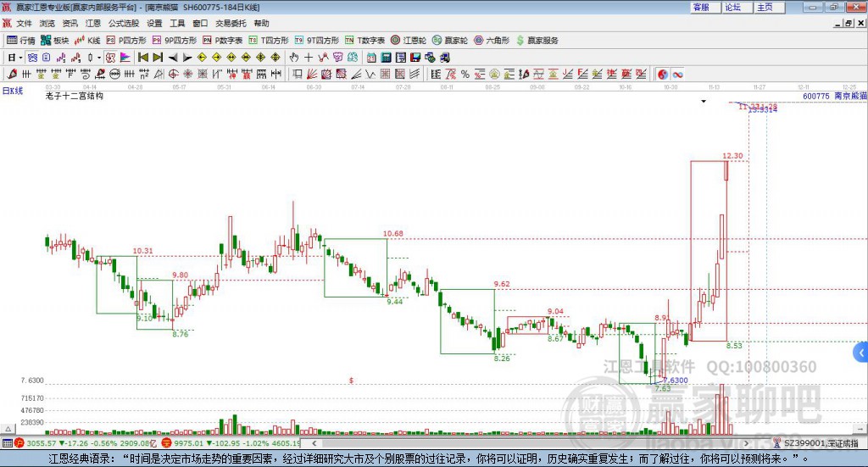Open the 行情 quotes view
This screenshot has height=467, width=868.
21,41
